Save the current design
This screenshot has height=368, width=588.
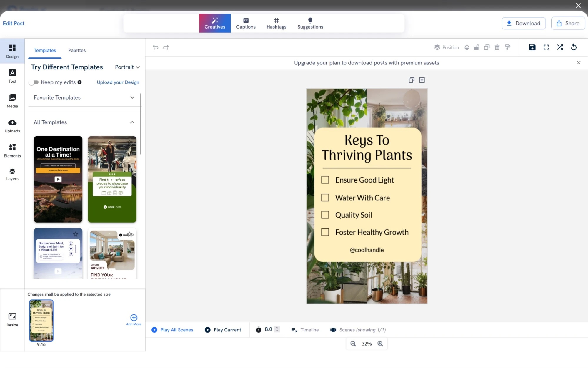click(x=532, y=47)
